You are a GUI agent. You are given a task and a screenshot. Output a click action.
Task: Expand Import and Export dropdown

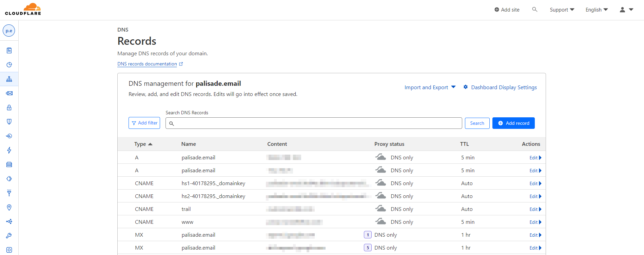430,87
